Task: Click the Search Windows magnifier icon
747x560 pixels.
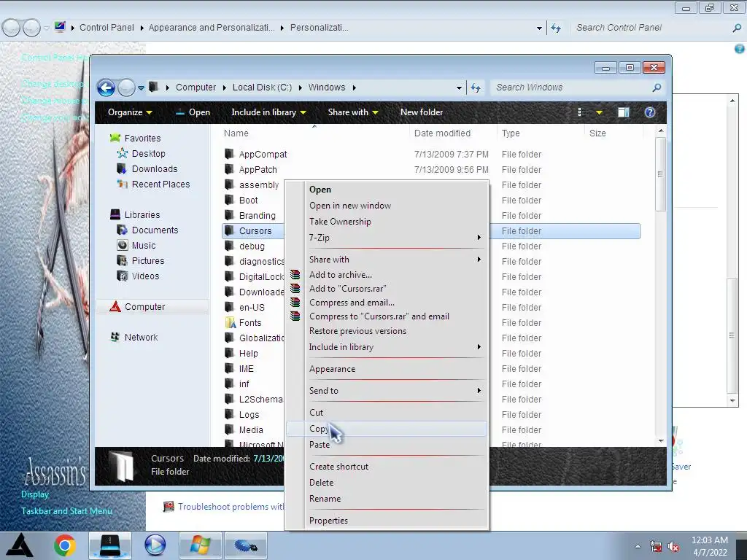Action: pos(657,87)
